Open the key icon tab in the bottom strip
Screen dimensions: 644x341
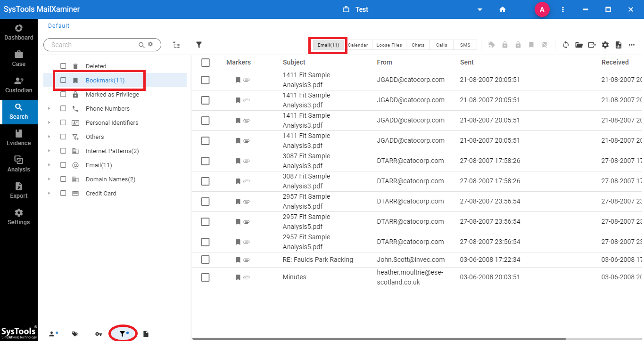pos(99,334)
